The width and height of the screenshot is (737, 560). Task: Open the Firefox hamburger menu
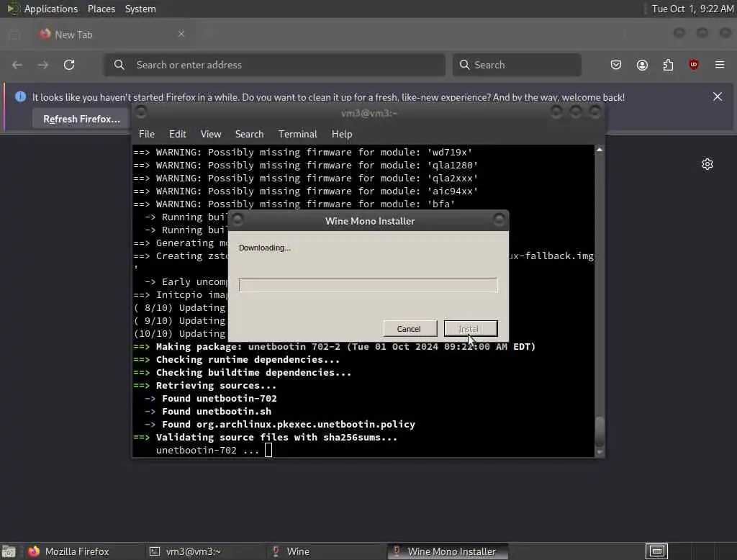720,65
